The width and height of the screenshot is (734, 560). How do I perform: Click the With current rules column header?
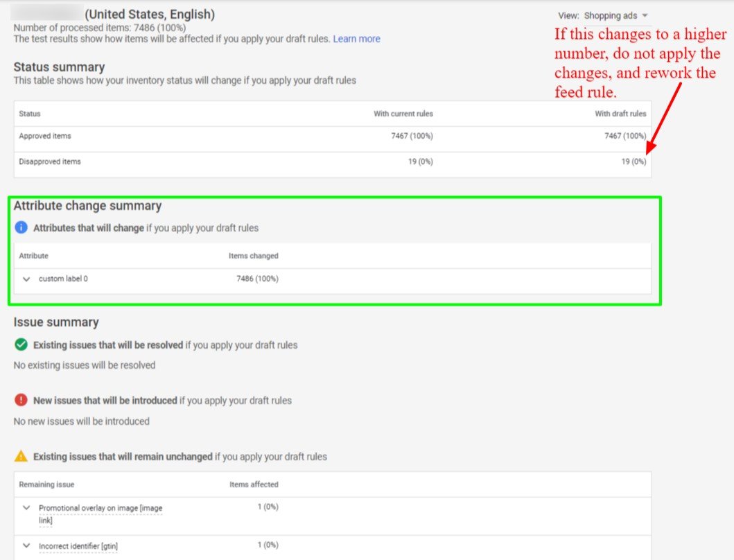pyautogui.click(x=403, y=114)
